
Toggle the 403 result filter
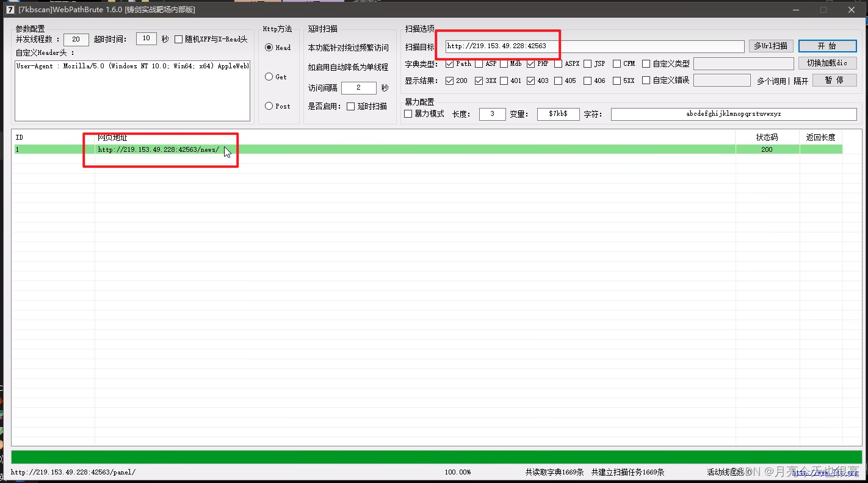[531, 80]
